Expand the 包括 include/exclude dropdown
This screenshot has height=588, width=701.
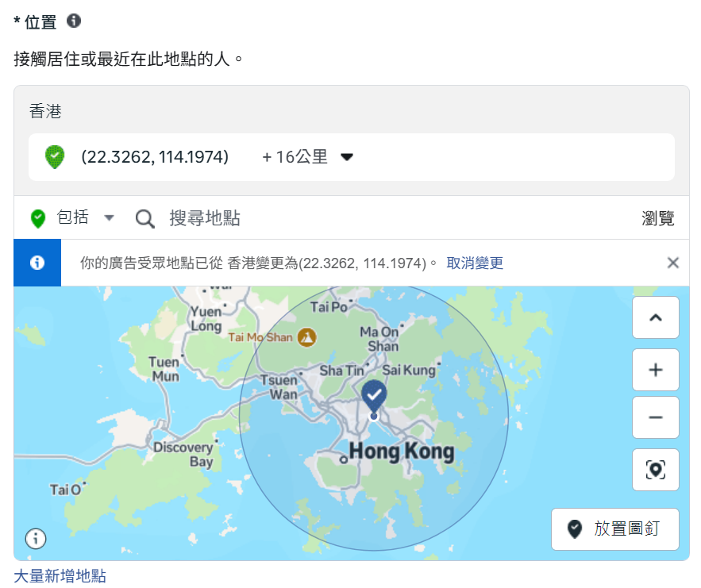click(x=110, y=218)
